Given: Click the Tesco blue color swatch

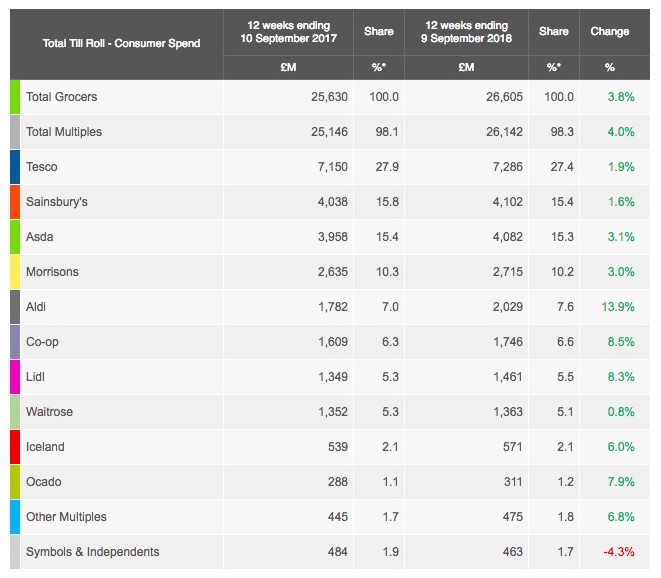Looking at the screenshot, I should point(15,167).
